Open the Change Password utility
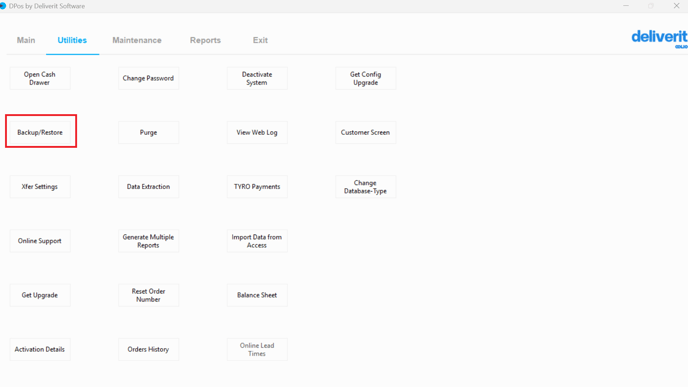The image size is (688, 387). pyautogui.click(x=148, y=78)
